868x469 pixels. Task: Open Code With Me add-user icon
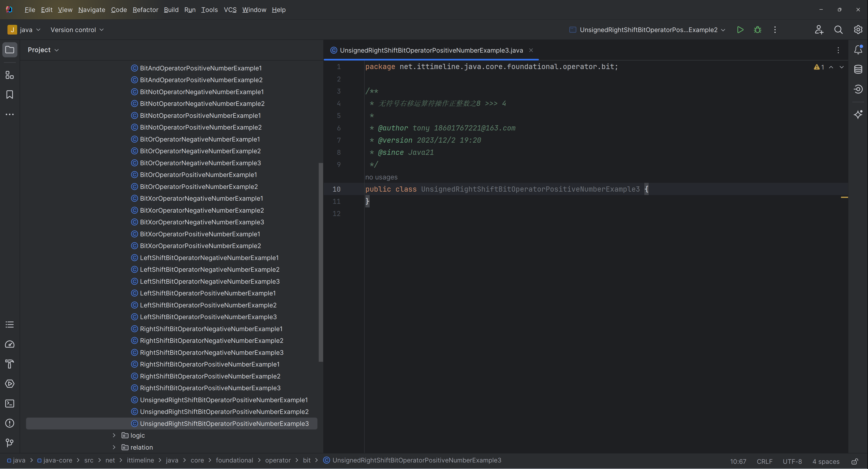click(819, 30)
